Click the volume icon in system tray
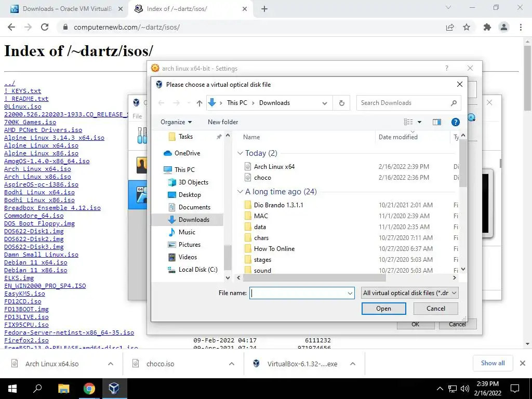The height and width of the screenshot is (399, 532). pos(465,389)
